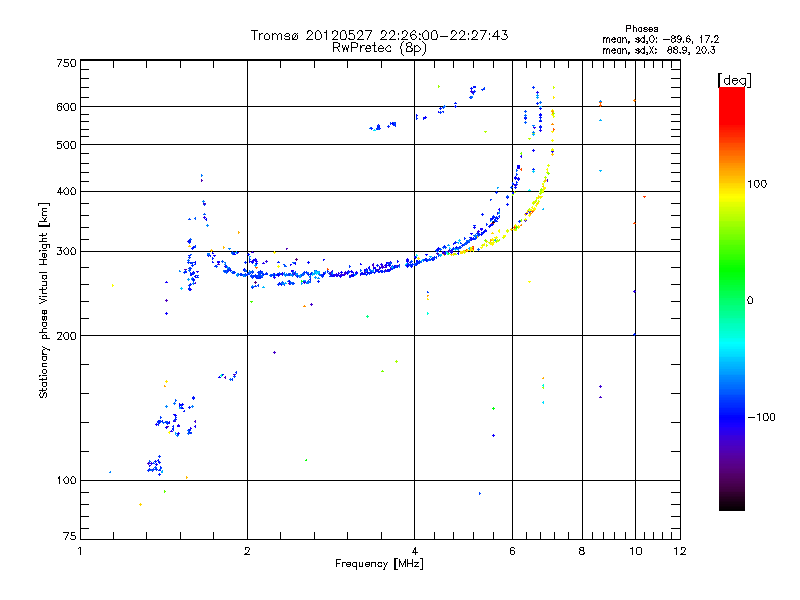Image resolution: width=800 pixels, height=600 pixels.
Task: Select the "mean, sd,X: 88.9, 20.3" line
Action: click(659, 50)
